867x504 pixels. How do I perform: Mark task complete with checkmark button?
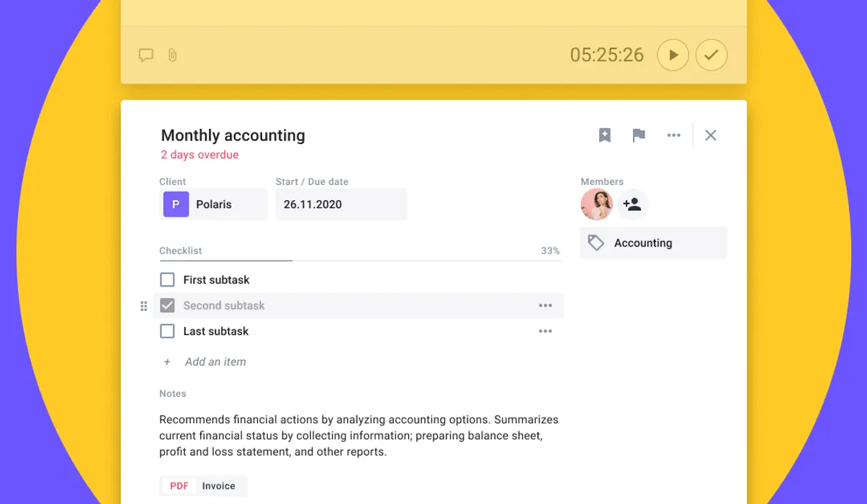[711, 55]
